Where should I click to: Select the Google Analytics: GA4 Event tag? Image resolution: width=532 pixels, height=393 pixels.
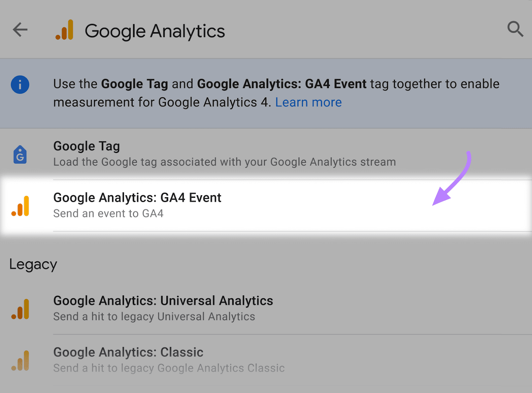point(137,197)
